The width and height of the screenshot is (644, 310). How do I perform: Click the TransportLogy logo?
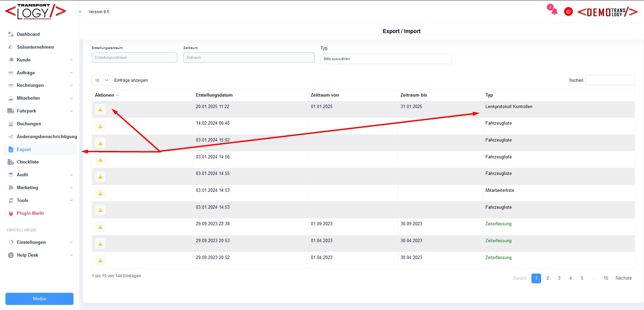point(36,12)
